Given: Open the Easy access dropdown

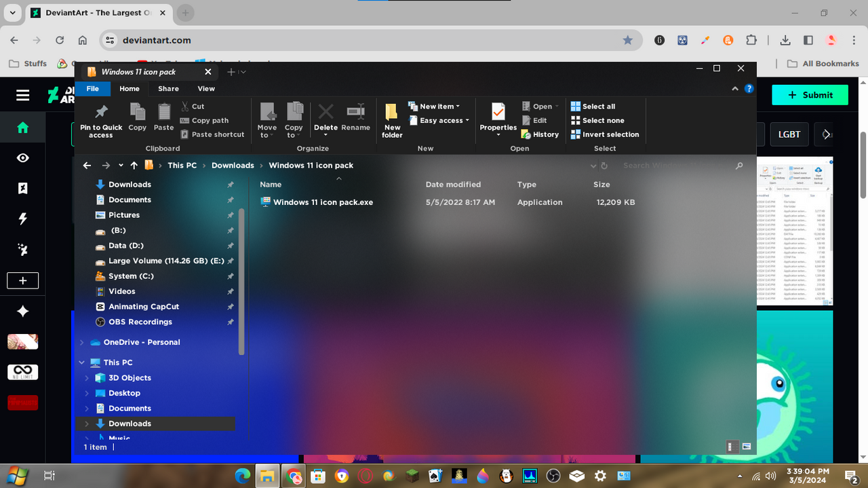Looking at the screenshot, I should pyautogui.click(x=439, y=121).
